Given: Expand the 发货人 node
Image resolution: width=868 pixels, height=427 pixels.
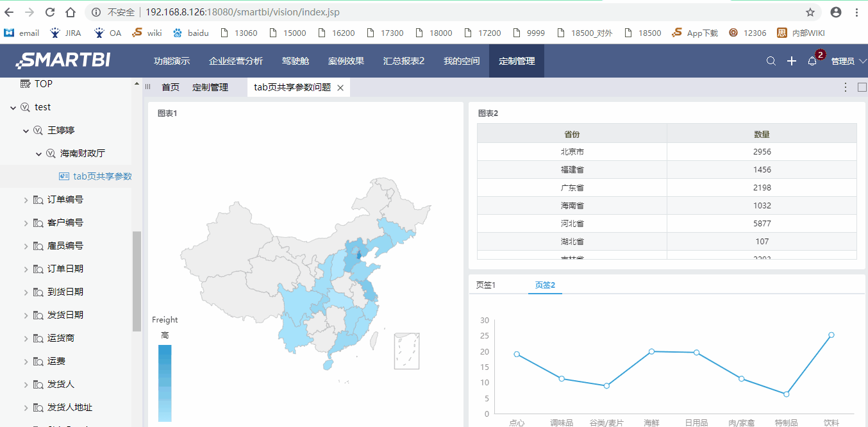Looking at the screenshot, I should coord(26,385).
